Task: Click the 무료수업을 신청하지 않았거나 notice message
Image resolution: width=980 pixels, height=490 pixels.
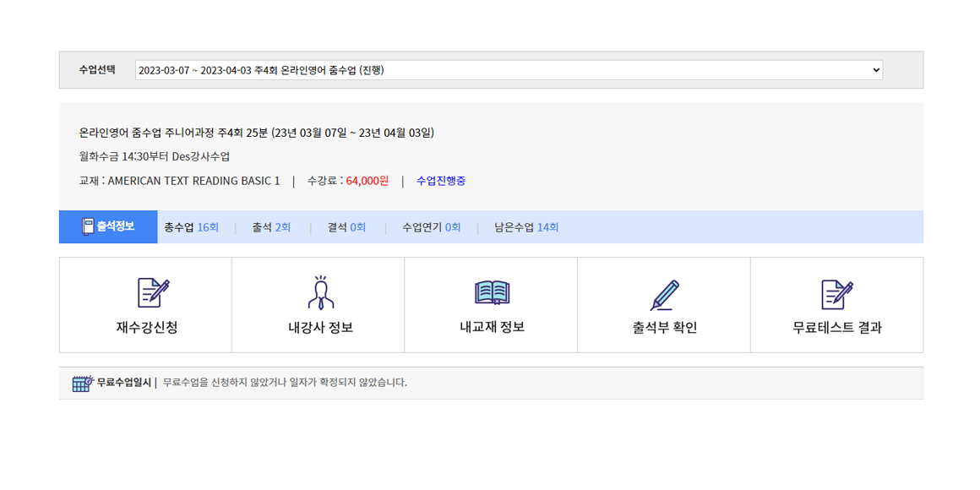Action: coord(285,383)
